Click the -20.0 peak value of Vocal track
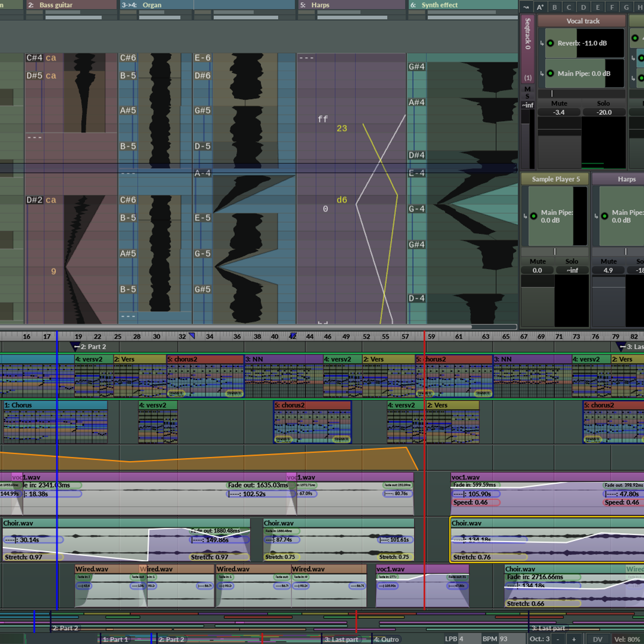Viewport: 644px width, 644px height. tap(604, 112)
